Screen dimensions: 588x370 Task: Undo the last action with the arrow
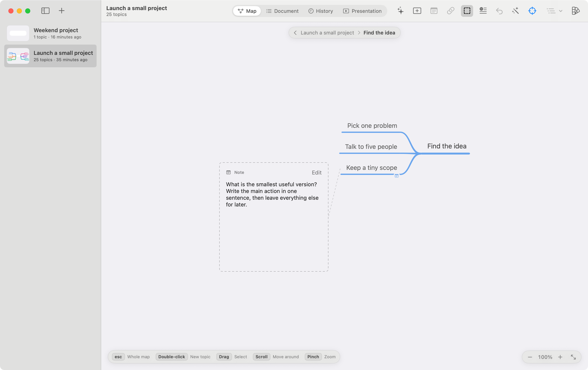(499, 11)
